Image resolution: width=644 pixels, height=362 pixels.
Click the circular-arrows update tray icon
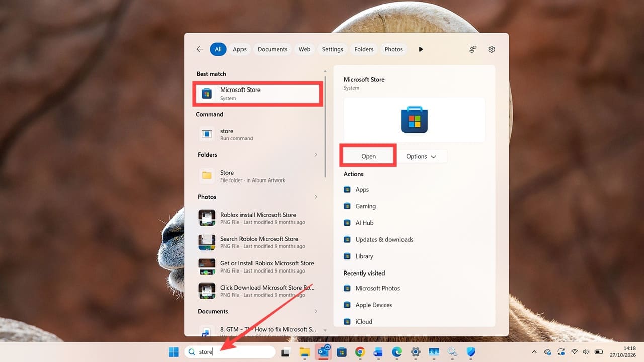(x=561, y=352)
